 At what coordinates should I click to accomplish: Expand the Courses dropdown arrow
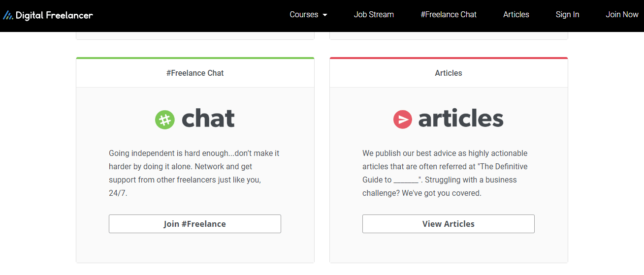(x=325, y=15)
